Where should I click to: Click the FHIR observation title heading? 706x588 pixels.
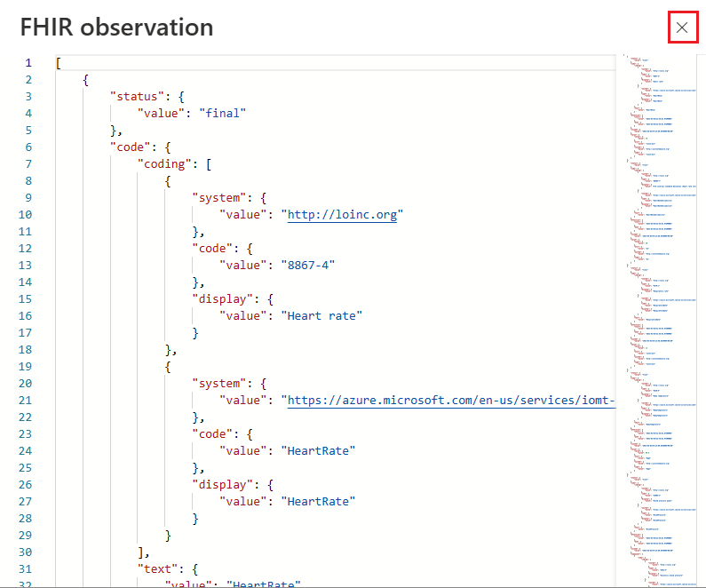pyautogui.click(x=116, y=28)
